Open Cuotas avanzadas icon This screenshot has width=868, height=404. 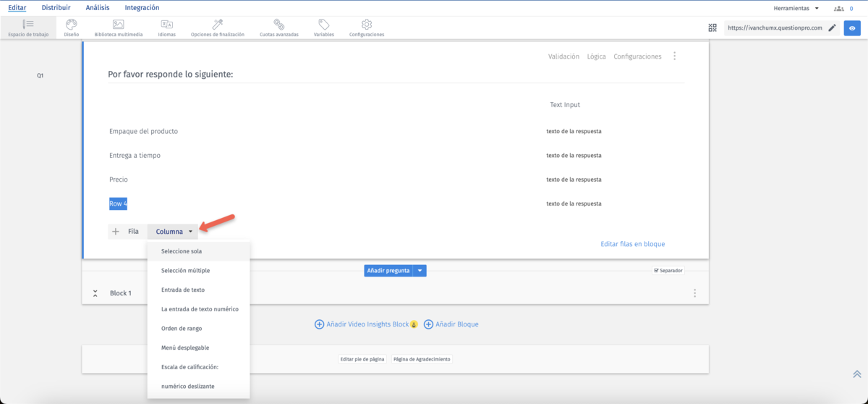point(279,25)
